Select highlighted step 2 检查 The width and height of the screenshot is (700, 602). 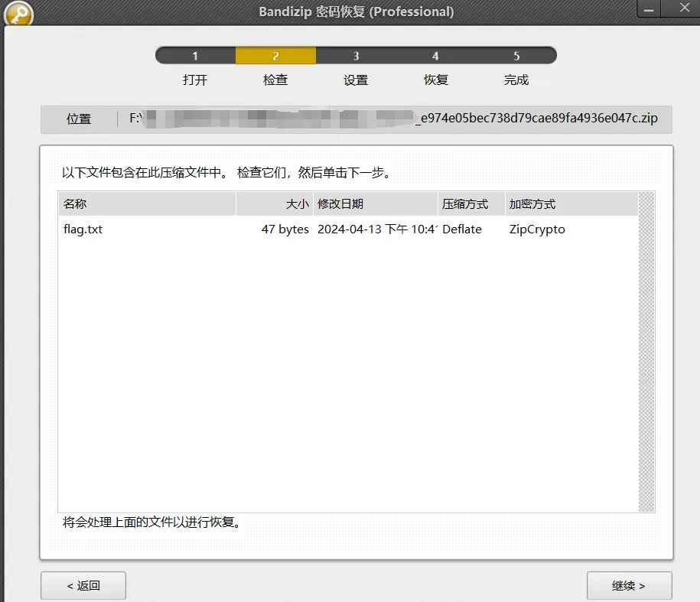pyautogui.click(x=275, y=56)
